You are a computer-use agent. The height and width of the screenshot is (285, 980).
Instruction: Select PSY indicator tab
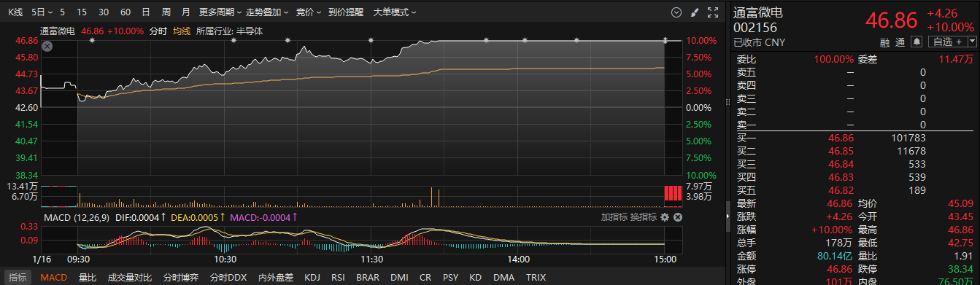pos(451,277)
